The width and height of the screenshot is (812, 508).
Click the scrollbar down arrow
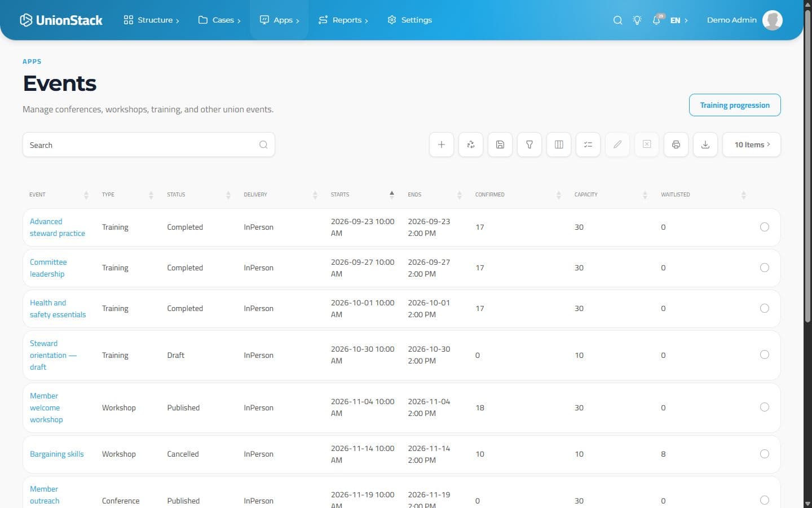click(x=807, y=503)
